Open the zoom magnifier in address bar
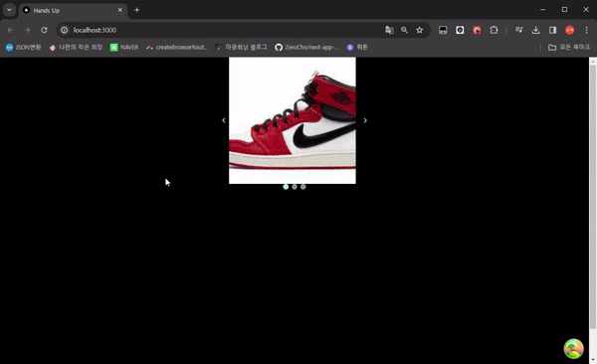The image size is (597, 364). (404, 30)
